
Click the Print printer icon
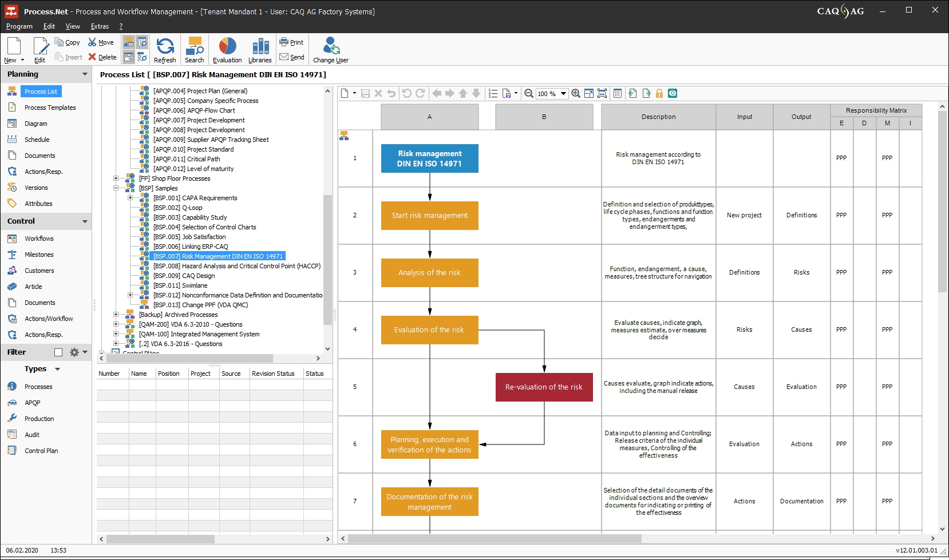coord(284,42)
